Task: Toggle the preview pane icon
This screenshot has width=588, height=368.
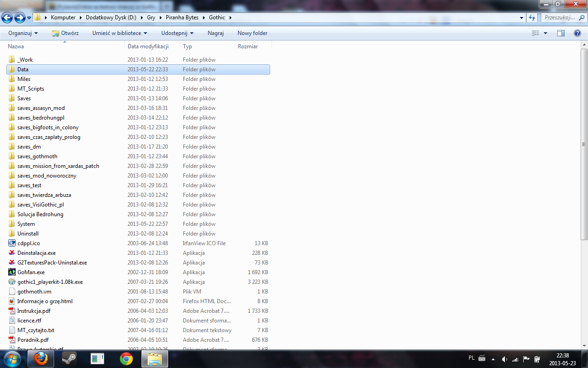Action: (561, 33)
